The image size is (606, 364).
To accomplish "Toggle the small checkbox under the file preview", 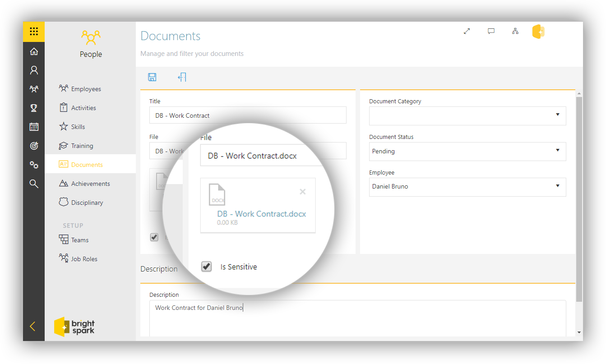I will (x=154, y=237).
